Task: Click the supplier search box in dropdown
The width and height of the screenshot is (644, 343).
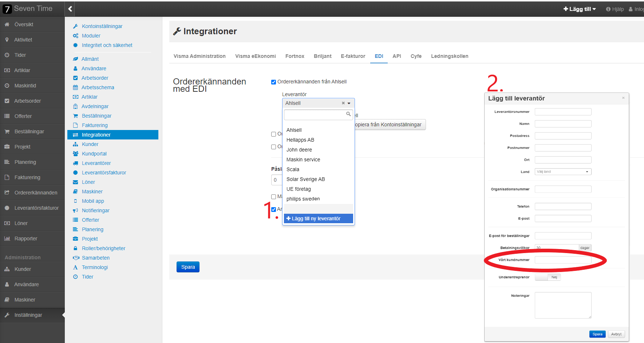Action: coord(318,115)
